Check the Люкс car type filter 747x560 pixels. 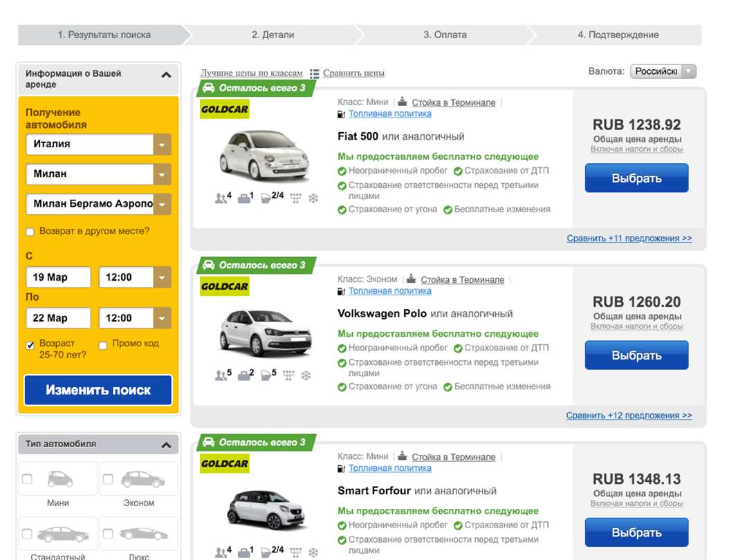tap(108, 533)
